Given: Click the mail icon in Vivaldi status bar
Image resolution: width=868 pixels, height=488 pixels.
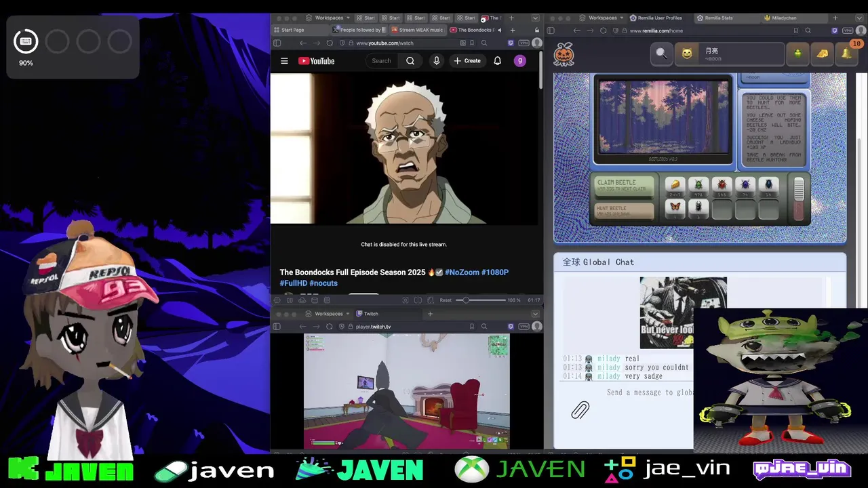Looking at the screenshot, I should click(314, 300).
